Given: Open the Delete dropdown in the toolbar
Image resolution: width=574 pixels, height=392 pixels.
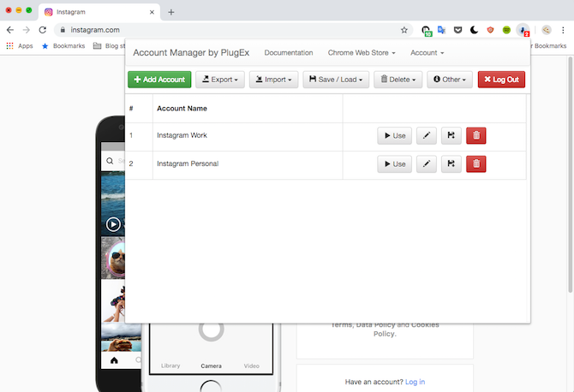Looking at the screenshot, I should (398, 80).
